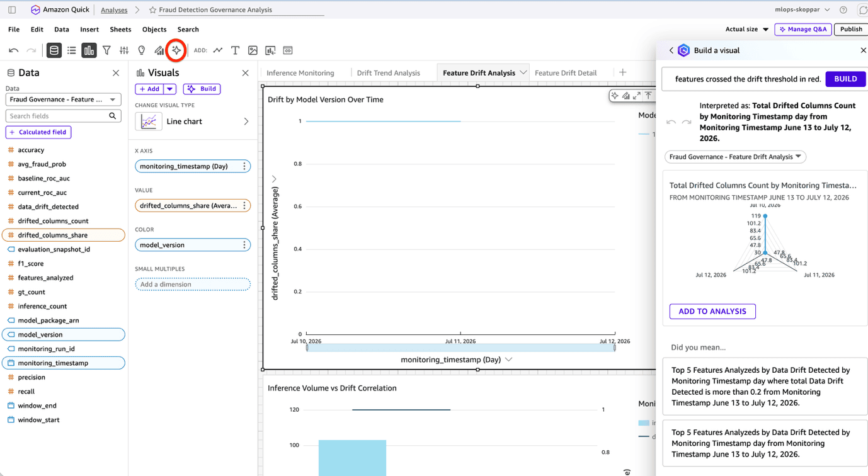Open Fraud Governance dataset dropdown in build panel
The height and width of the screenshot is (476, 868).
coord(735,157)
